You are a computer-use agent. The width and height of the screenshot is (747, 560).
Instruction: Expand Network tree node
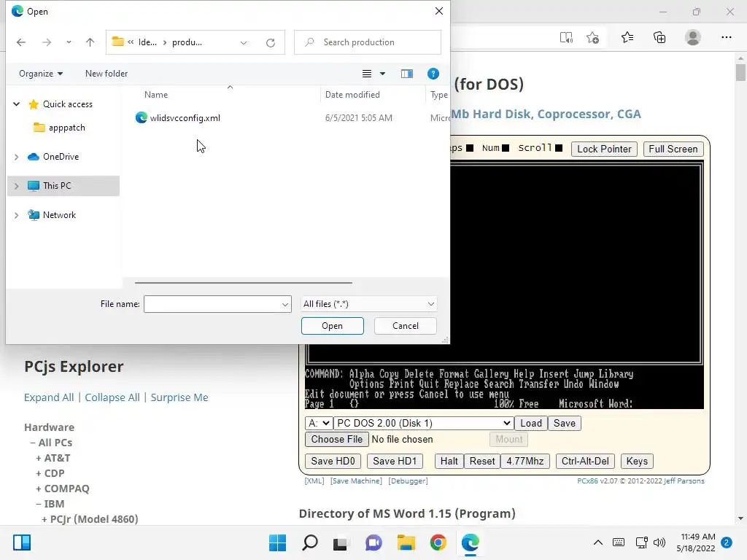[x=16, y=215]
